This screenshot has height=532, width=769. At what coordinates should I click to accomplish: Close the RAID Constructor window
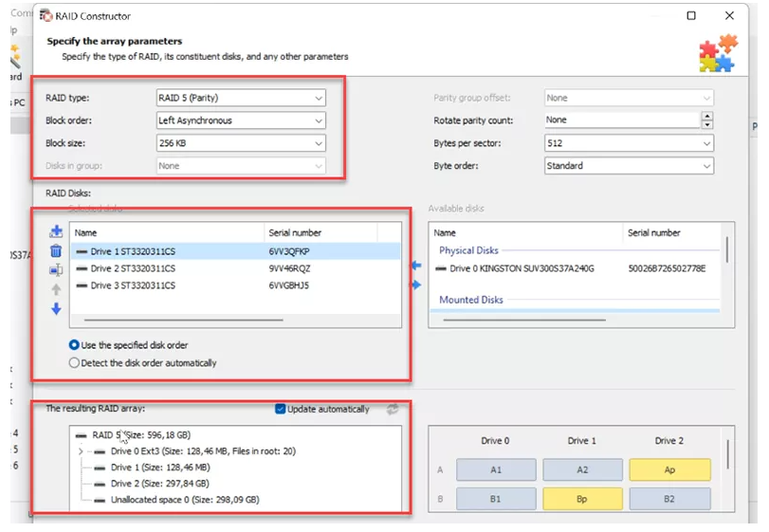tap(729, 16)
